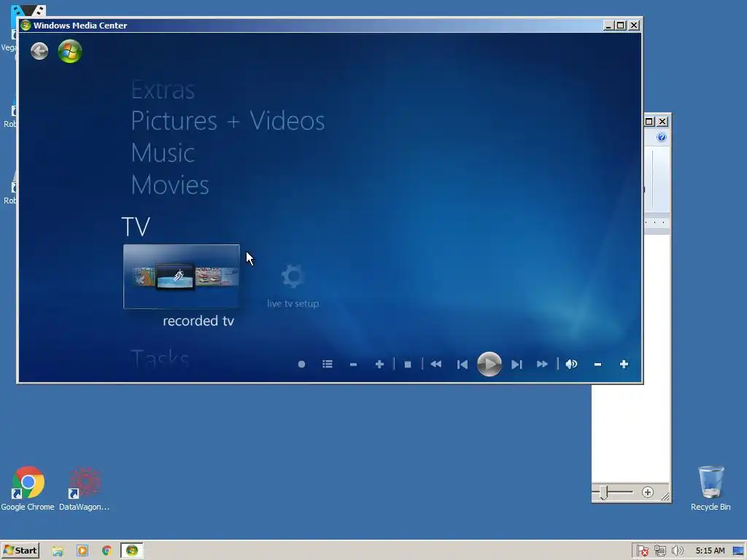The width and height of the screenshot is (747, 560).
Task: Select the Music menu category
Action: (x=163, y=153)
